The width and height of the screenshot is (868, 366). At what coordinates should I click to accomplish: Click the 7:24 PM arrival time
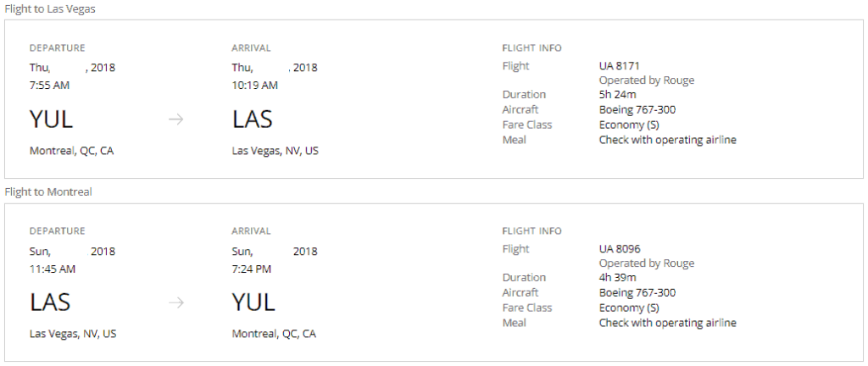pyautogui.click(x=252, y=269)
